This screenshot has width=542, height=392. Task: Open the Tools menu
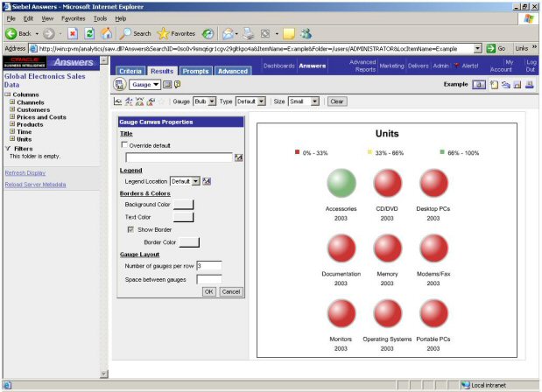pyautogui.click(x=100, y=18)
